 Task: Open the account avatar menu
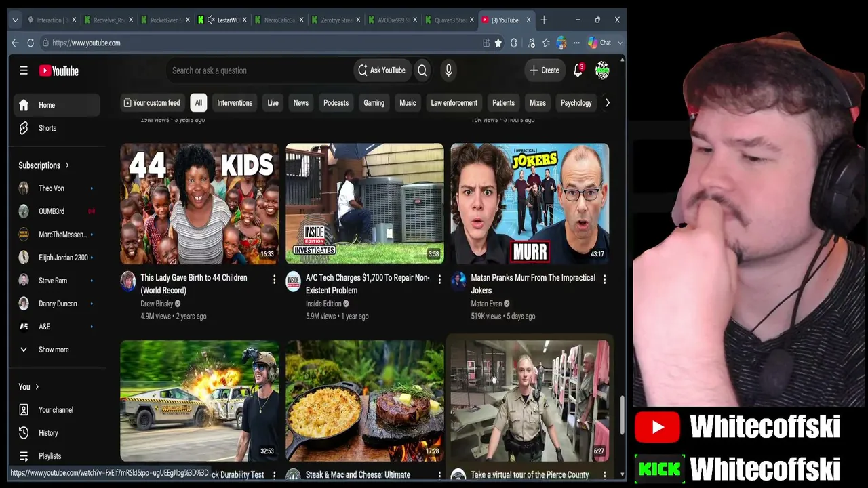pos(602,70)
